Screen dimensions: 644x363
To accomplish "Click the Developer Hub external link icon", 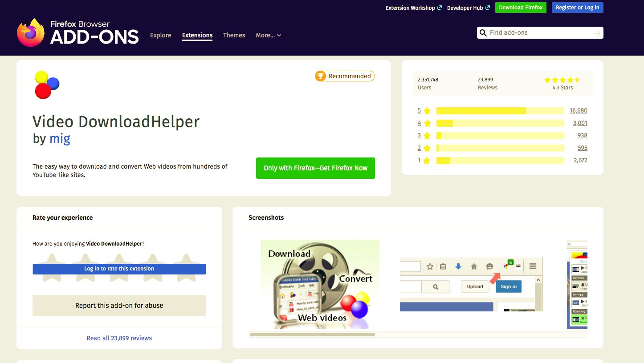I will [x=488, y=8].
